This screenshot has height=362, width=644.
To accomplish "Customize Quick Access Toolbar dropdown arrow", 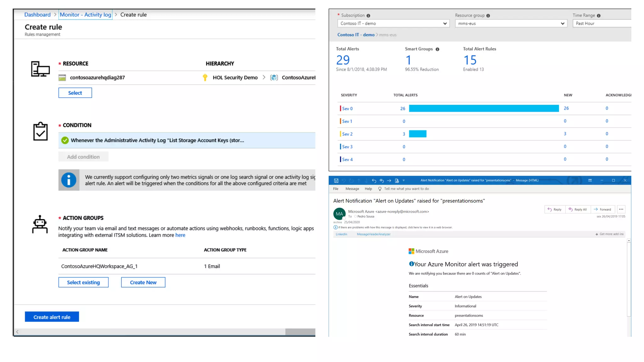I will click(404, 181).
